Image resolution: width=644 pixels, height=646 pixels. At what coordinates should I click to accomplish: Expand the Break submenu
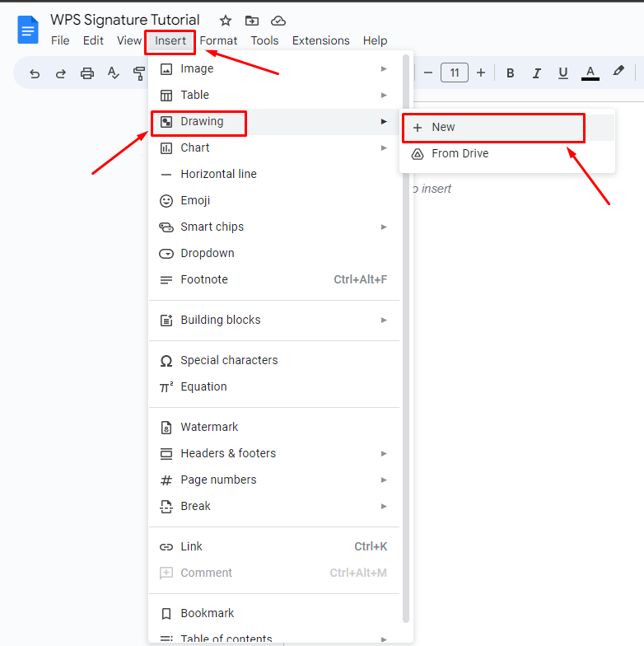pos(274,506)
